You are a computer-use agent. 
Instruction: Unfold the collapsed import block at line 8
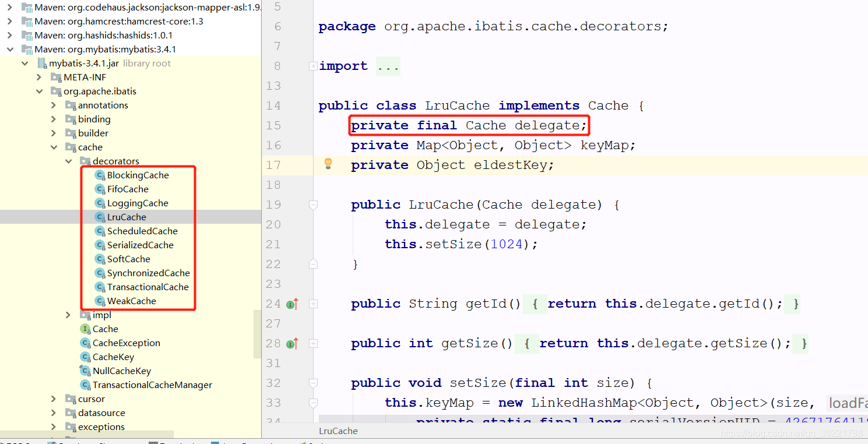[x=313, y=66]
